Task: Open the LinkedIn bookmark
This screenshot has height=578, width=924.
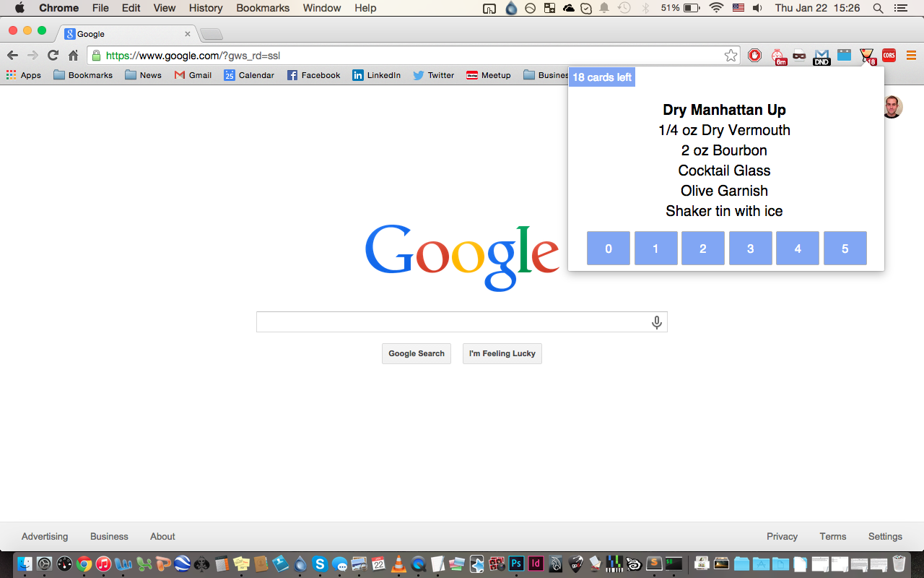Action: coord(376,75)
